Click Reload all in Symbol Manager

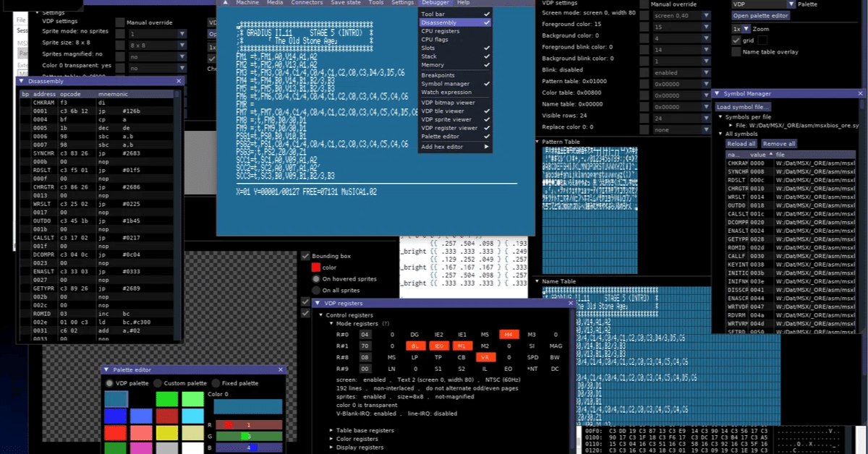pyautogui.click(x=740, y=144)
